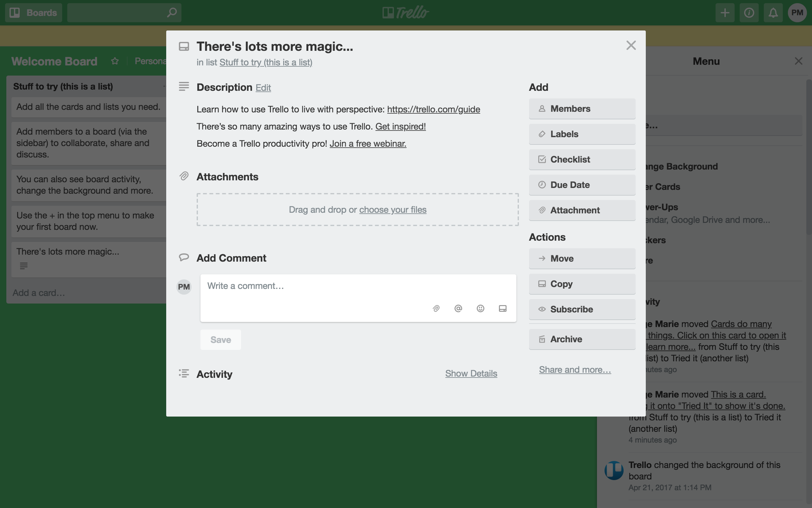This screenshot has width=812, height=508.
Task: Open card 'Add members to a board'
Action: [x=88, y=143]
